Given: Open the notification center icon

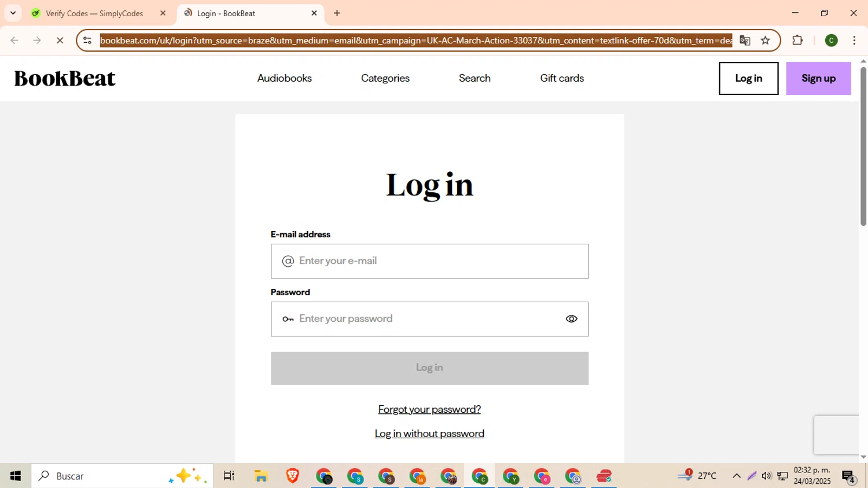Looking at the screenshot, I should point(849,476).
